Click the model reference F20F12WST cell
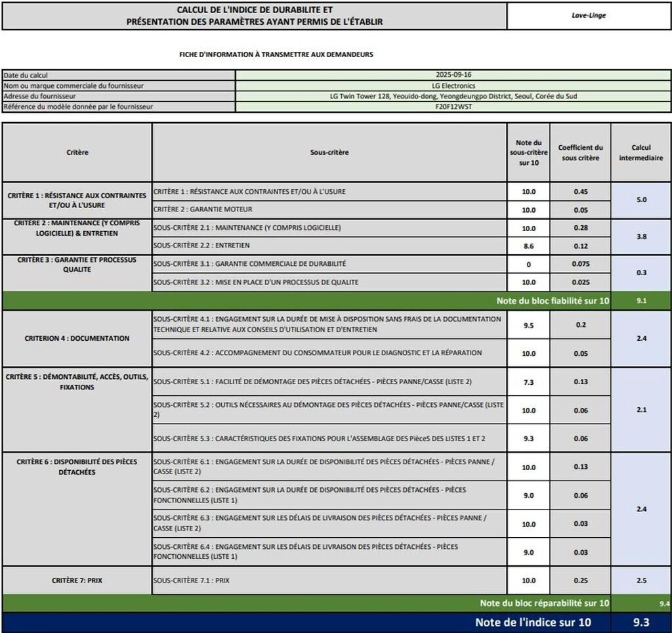This screenshot has width=672, height=633. coord(453,106)
